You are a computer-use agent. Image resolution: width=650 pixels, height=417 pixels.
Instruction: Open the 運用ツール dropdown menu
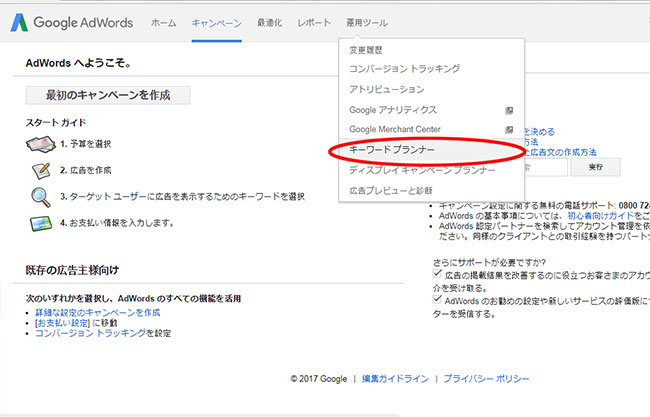367,23
